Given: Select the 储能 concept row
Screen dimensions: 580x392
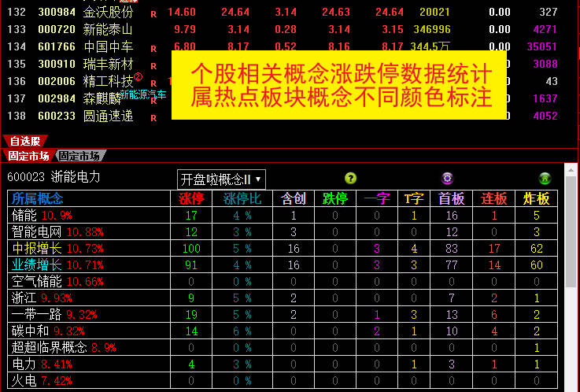Looking at the screenshot, I should (24, 215).
